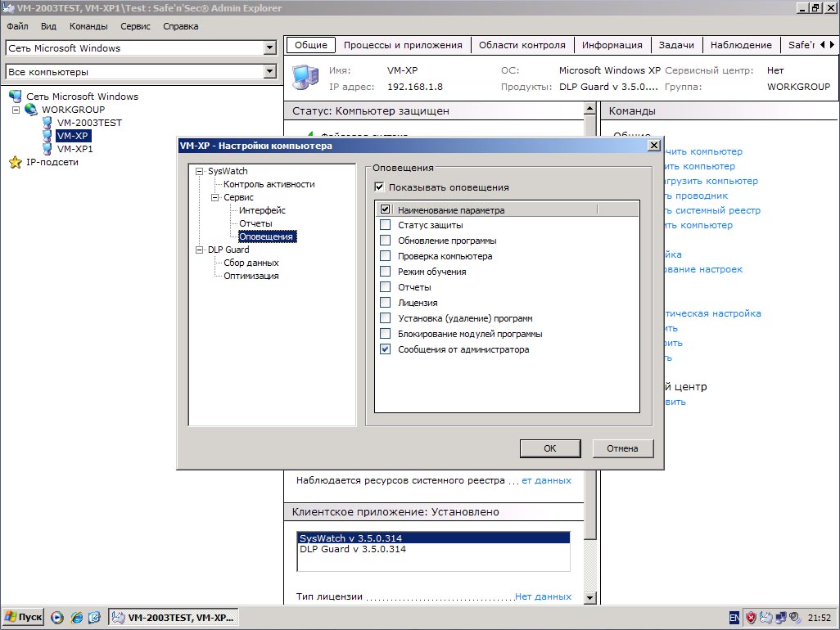Click the VM-2003TEST taskbar button
The height and width of the screenshot is (630, 840).
pos(174,618)
